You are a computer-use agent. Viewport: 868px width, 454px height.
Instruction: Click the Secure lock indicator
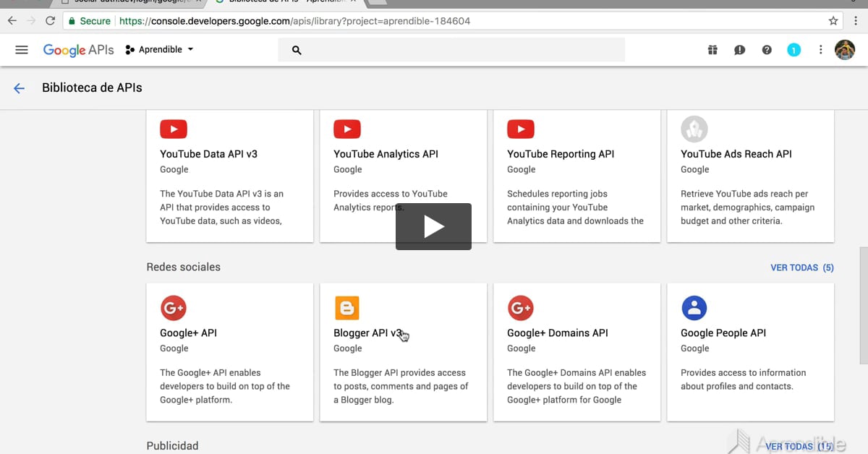pyautogui.click(x=90, y=21)
